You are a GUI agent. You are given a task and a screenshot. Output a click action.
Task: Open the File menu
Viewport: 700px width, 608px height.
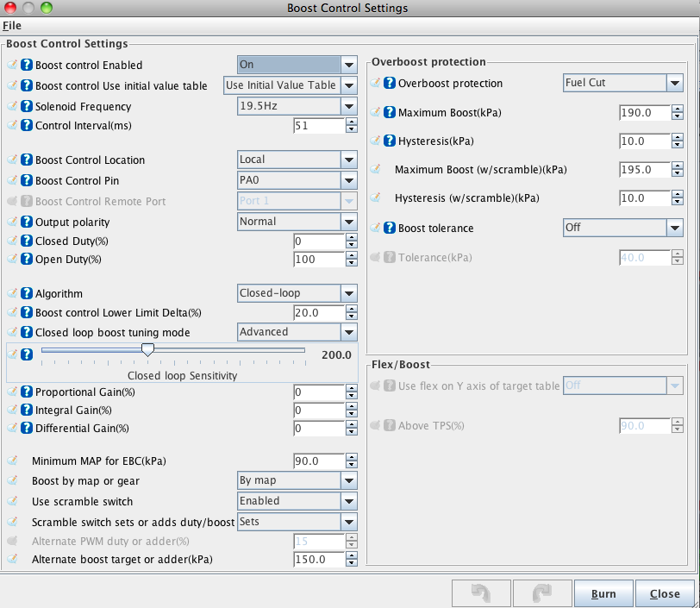coord(12,26)
